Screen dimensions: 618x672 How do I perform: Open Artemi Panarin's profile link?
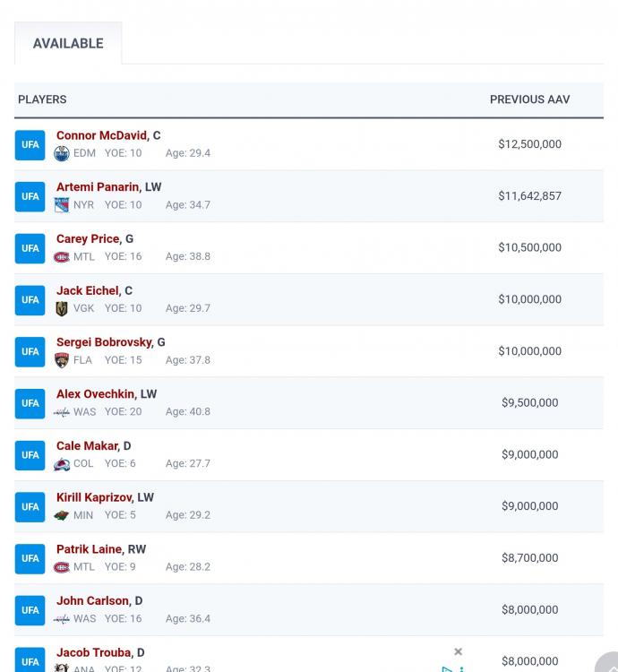click(98, 187)
